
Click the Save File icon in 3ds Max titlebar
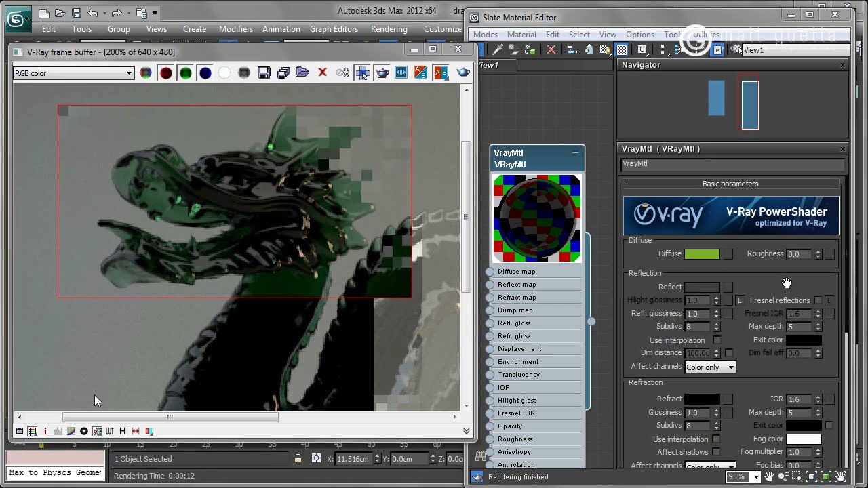click(76, 13)
